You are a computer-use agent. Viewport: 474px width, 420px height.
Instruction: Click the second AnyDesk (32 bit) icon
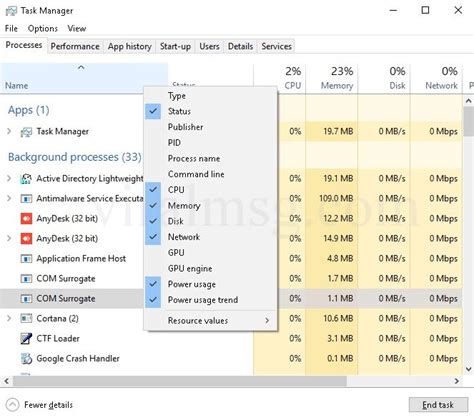pos(26,239)
